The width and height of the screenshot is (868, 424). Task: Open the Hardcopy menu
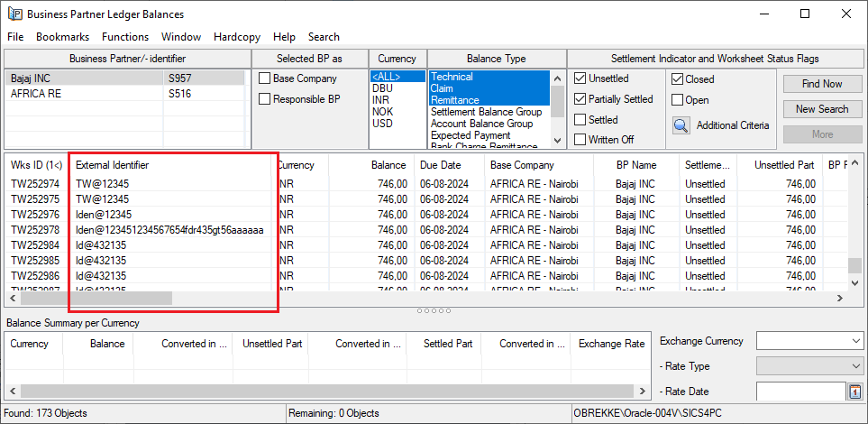[236, 37]
